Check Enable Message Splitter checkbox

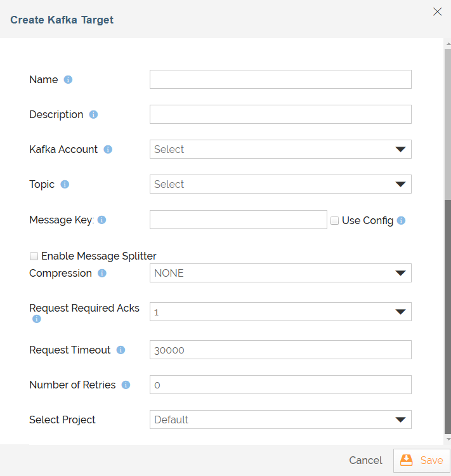34,256
